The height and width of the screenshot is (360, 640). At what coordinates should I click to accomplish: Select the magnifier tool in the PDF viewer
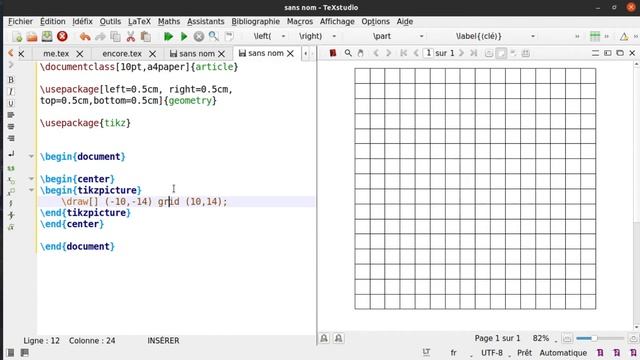(348, 53)
